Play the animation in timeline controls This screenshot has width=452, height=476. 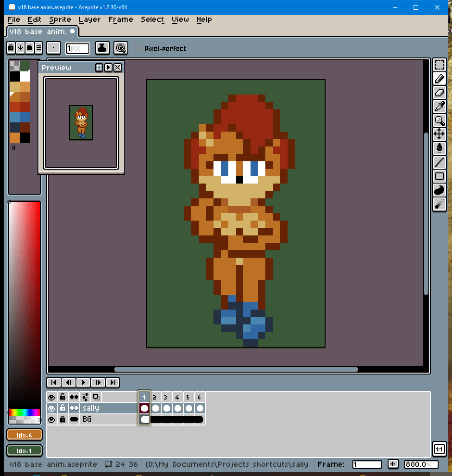pos(83,382)
